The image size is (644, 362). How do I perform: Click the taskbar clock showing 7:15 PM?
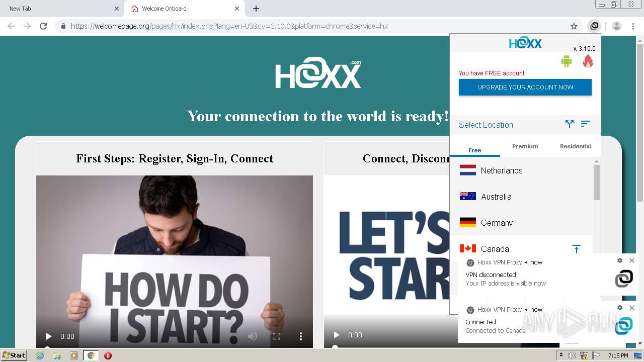pos(618,355)
